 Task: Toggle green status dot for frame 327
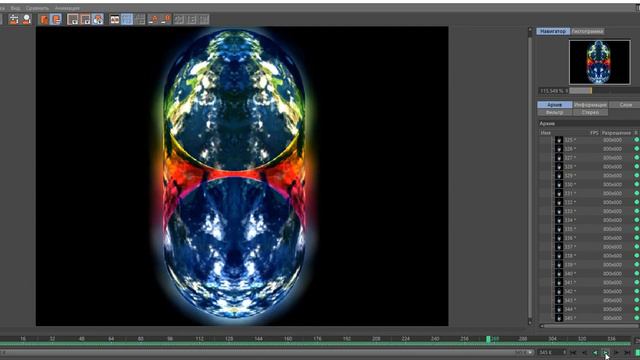637,158
